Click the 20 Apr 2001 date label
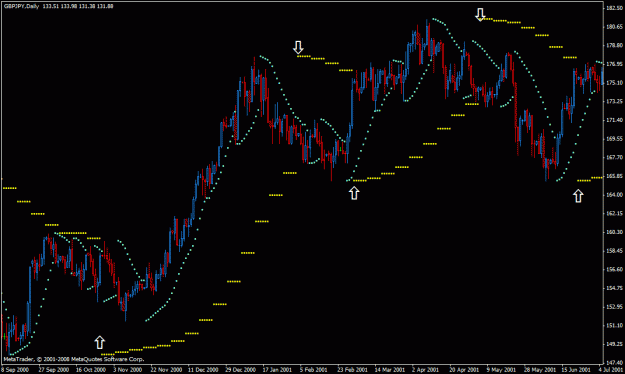This screenshot has height=374, width=625. (464, 370)
